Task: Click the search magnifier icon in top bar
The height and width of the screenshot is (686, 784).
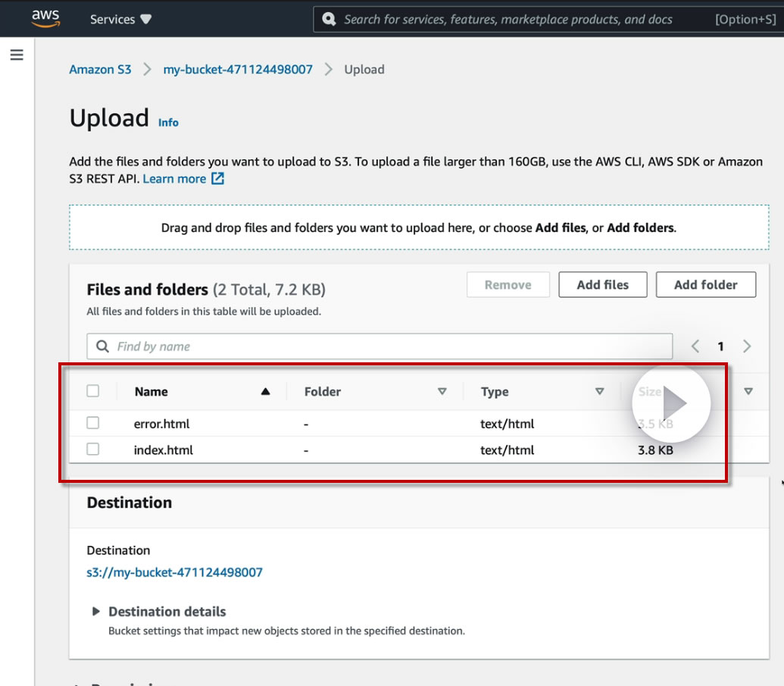Action: coord(329,20)
